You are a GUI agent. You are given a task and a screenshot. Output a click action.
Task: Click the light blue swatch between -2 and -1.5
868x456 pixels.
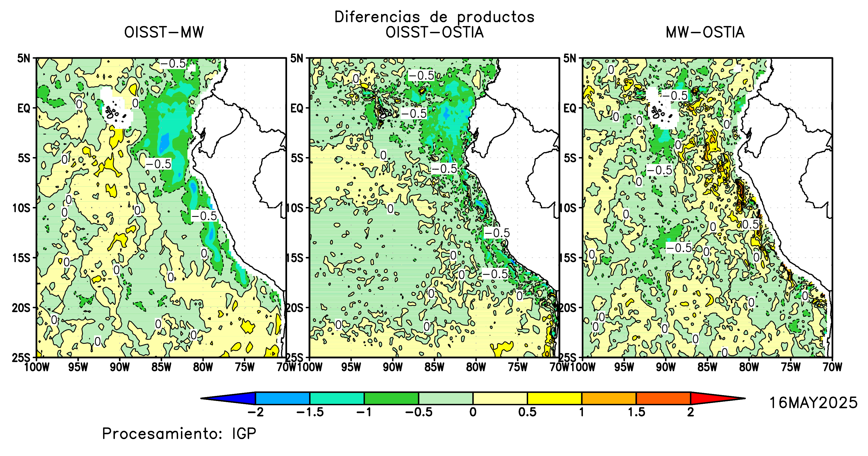(283, 398)
